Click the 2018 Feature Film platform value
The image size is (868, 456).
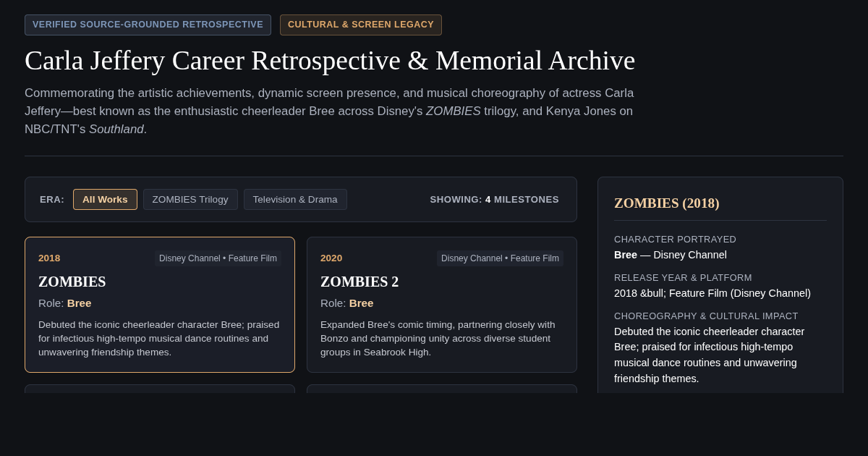(712, 293)
